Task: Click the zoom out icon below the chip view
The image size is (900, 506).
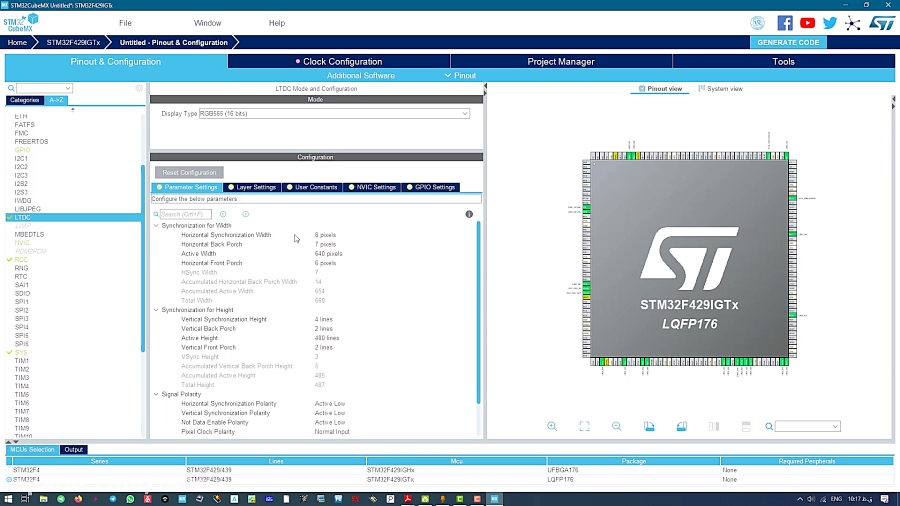Action: 617,426
